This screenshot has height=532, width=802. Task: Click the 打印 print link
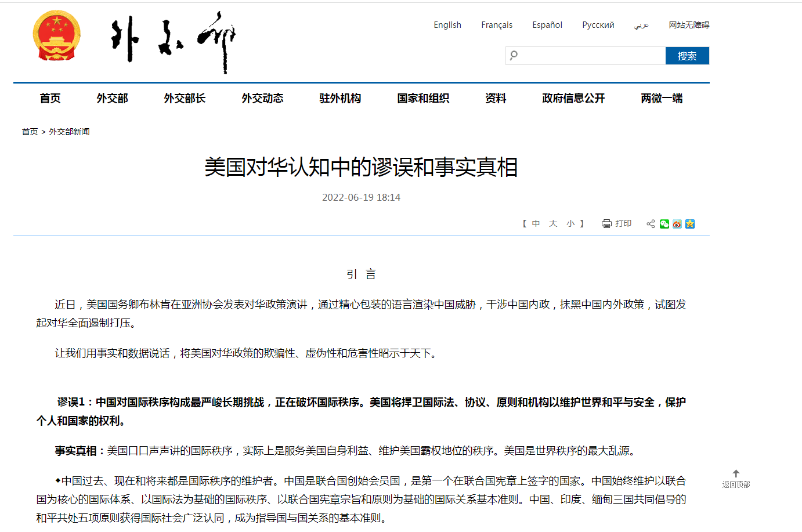623,224
